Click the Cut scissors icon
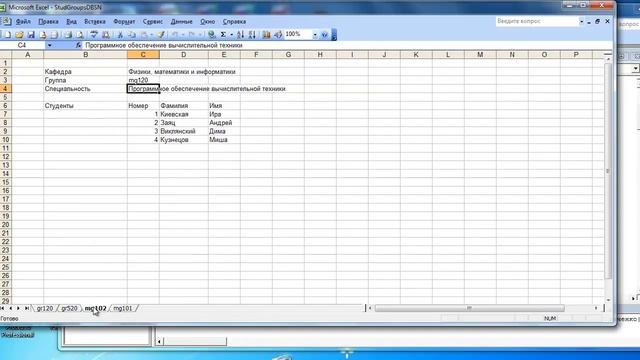This screenshot has height=360, width=640. [120, 35]
